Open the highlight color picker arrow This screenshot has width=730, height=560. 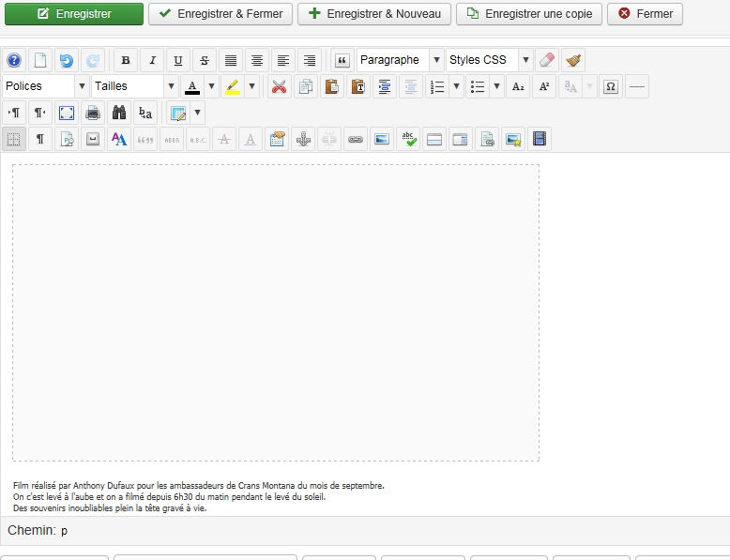[251, 86]
